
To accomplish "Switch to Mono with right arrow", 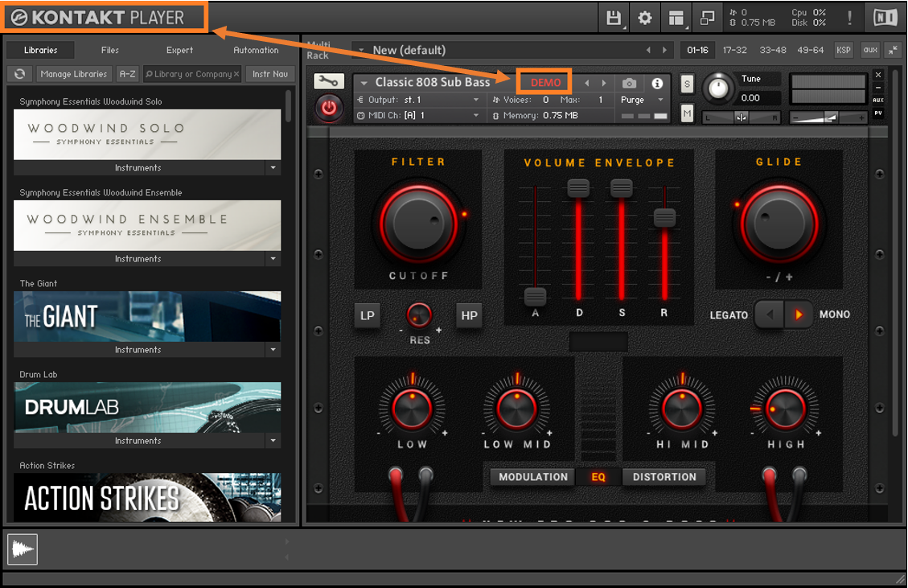I will point(799,315).
